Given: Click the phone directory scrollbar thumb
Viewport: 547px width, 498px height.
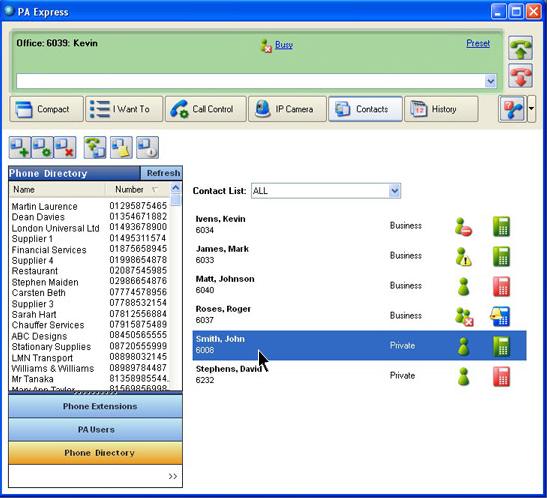Looking at the screenshot, I should pyautogui.click(x=176, y=200).
